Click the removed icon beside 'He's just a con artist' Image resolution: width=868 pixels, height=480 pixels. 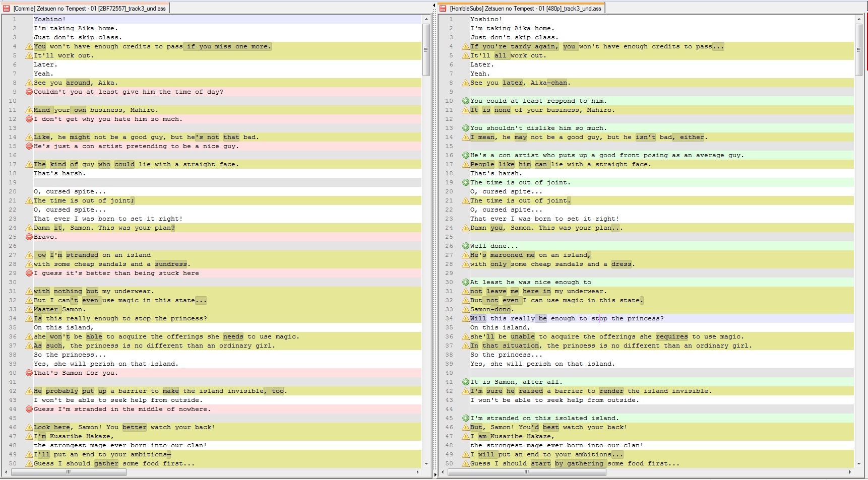coord(29,146)
